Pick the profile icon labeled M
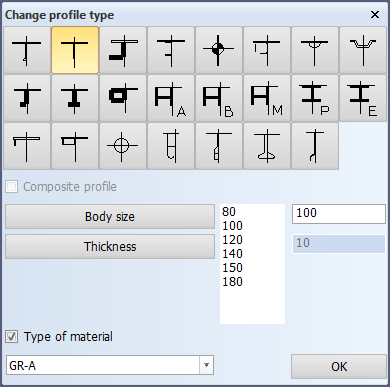The image size is (390, 387). pos(267,98)
